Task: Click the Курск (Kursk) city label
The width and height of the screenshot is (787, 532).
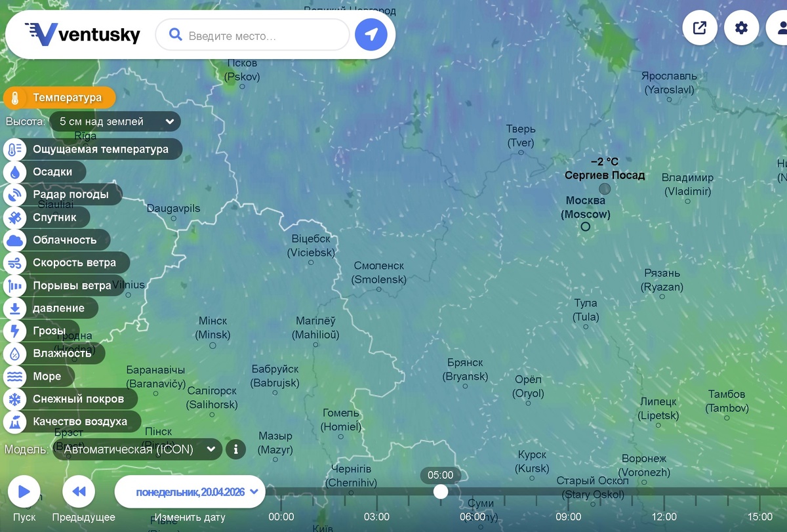Action: click(532, 462)
